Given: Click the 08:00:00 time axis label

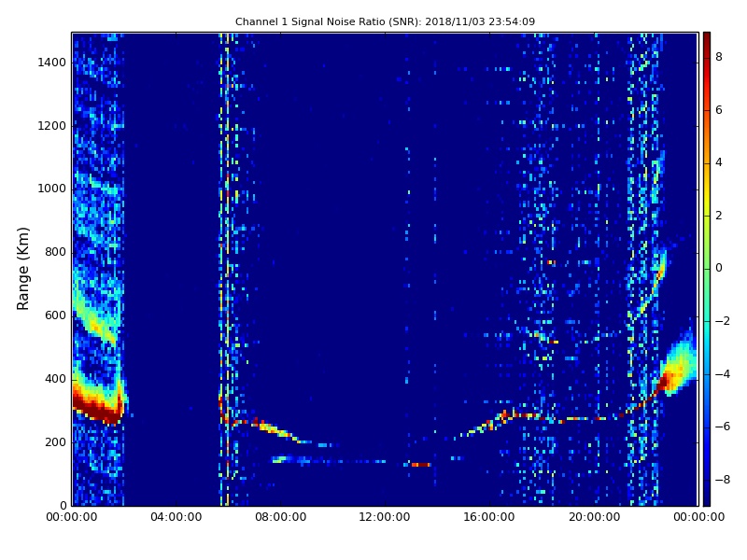Looking at the screenshot, I should [281, 517].
